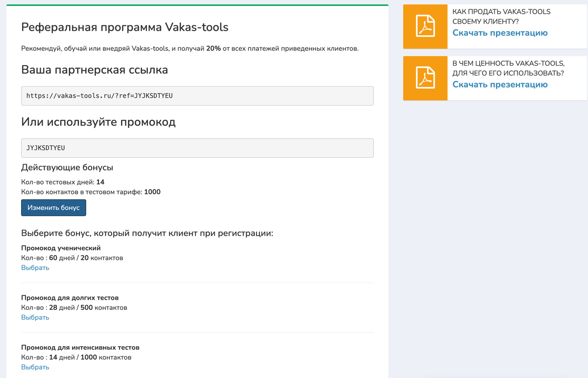588x378 pixels.
Task: Click the promocode JYJKSDTYEU field
Action: click(x=196, y=147)
